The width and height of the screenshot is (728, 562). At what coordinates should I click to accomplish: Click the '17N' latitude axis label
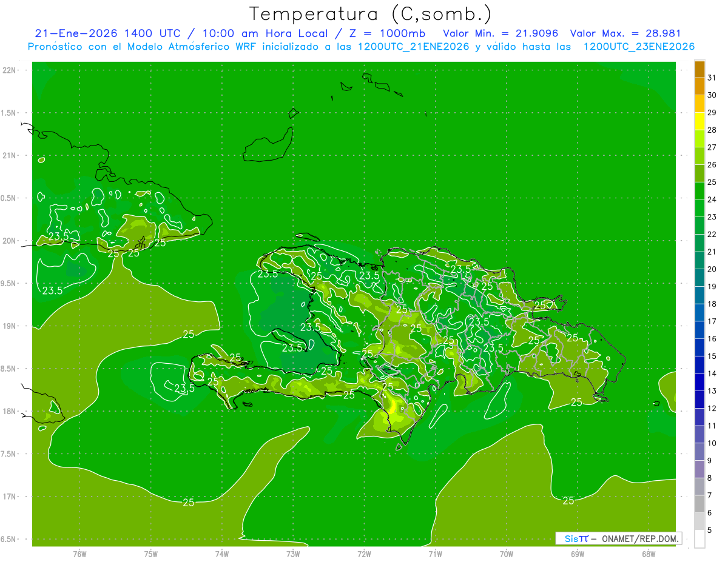pyautogui.click(x=9, y=497)
